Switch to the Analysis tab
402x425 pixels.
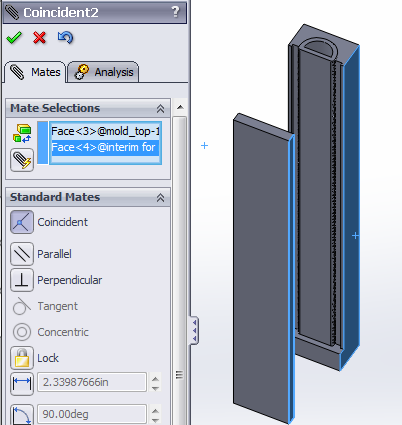click(x=103, y=72)
